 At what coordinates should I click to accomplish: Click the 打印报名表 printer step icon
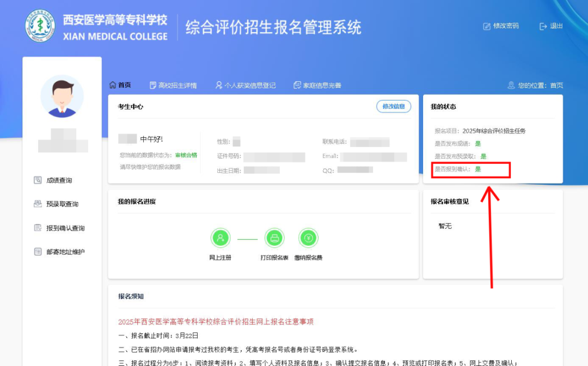click(274, 238)
